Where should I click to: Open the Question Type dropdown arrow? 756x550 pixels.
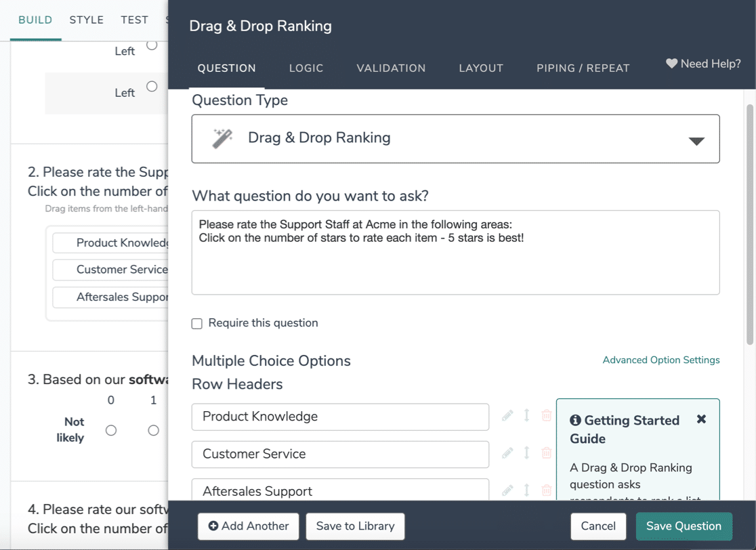(696, 141)
